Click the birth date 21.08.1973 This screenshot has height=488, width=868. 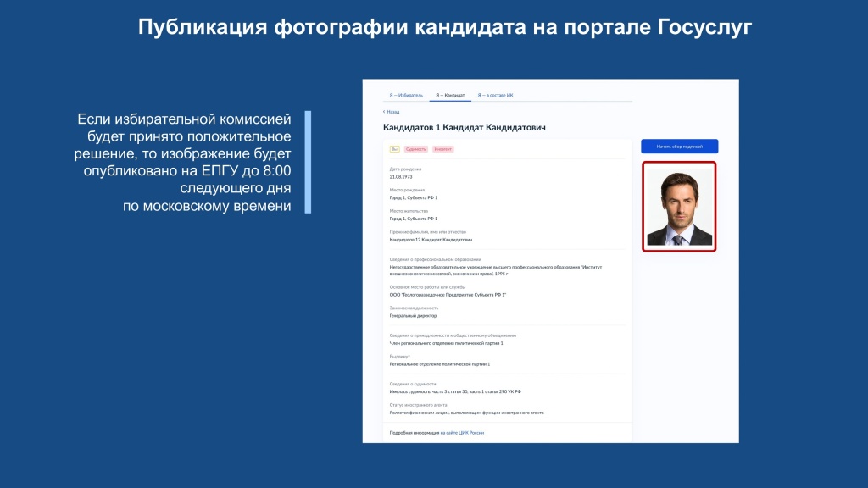coord(401,176)
